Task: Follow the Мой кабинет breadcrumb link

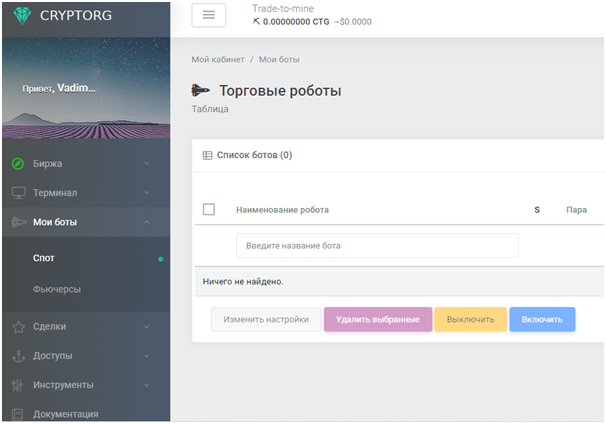Action: point(217,60)
